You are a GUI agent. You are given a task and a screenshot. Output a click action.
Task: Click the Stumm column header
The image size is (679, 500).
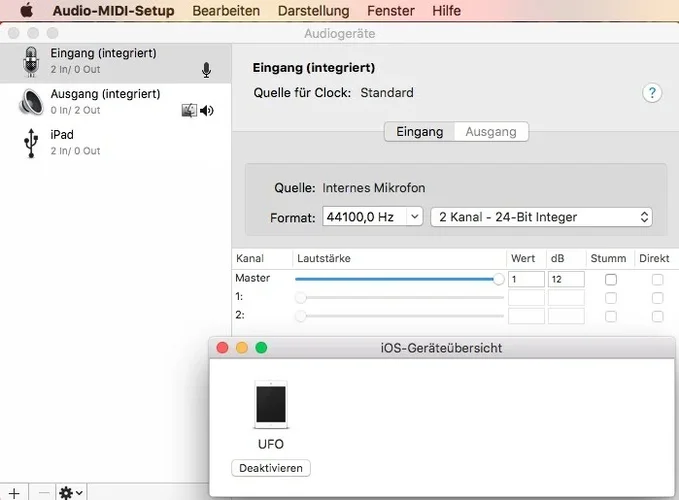pyautogui.click(x=608, y=258)
